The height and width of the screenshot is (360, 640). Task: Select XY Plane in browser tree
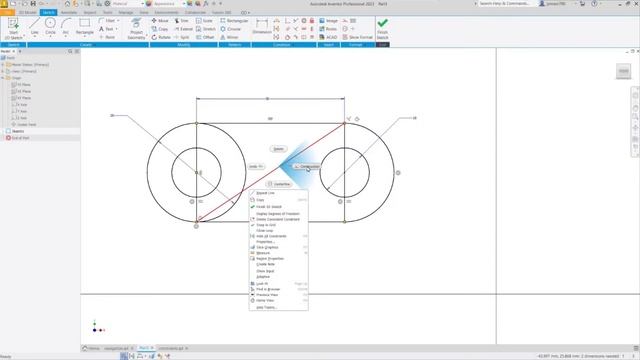pos(21,98)
